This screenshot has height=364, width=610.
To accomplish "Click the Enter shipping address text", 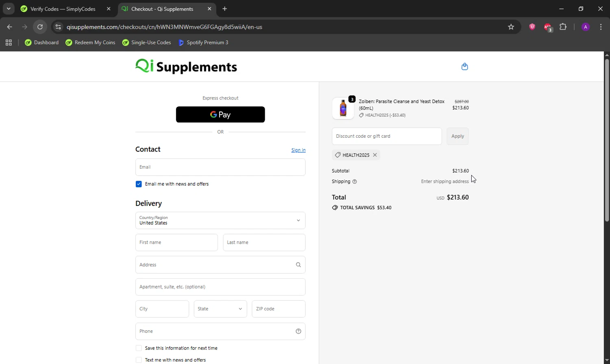I will click(445, 182).
